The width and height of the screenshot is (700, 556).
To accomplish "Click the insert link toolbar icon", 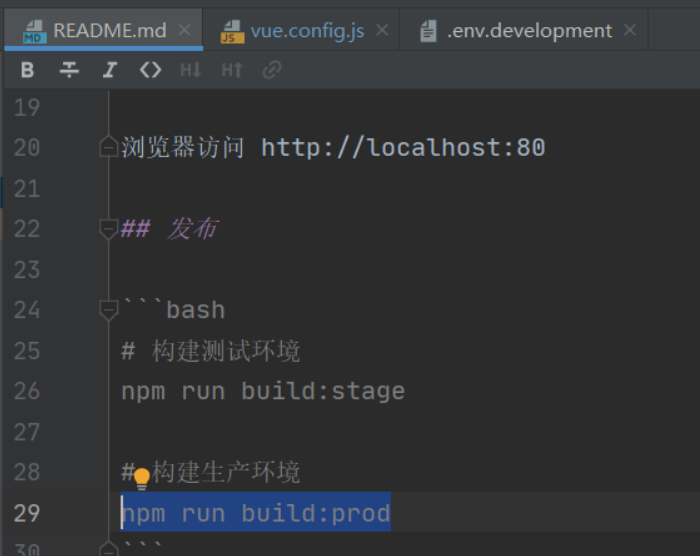I will pos(271,70).
